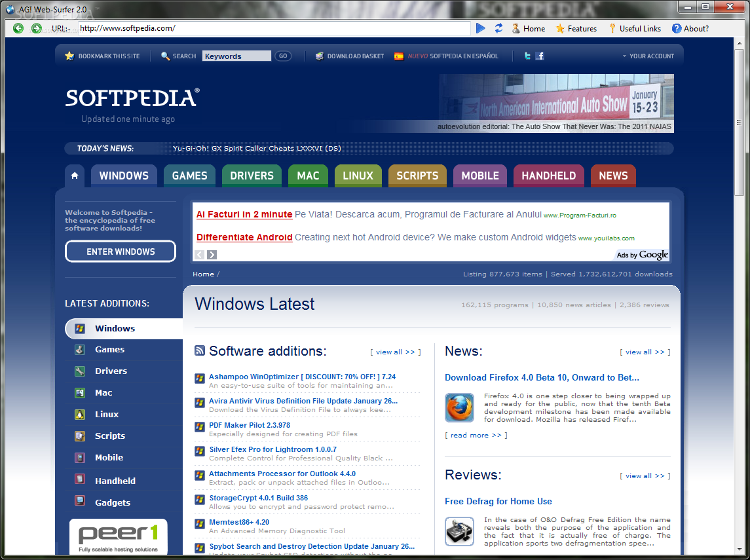
Task: Click the blue Go arrow beside URL field
Action: pos(481,28)
